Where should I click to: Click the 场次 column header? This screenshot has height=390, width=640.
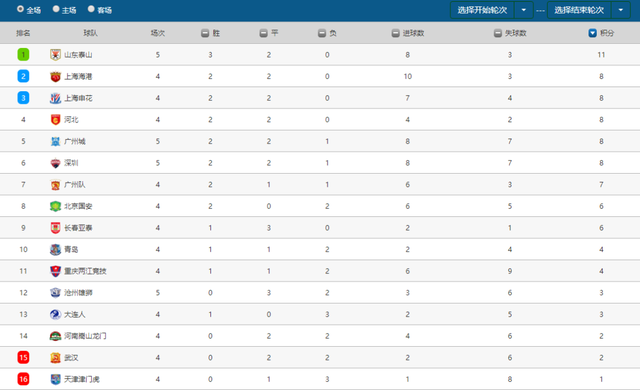tap(158, 33)
